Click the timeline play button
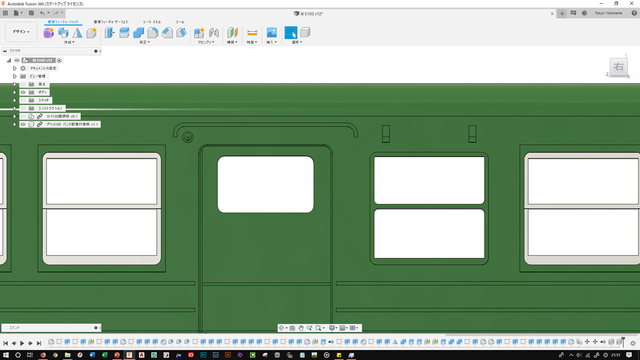 tap(22, 343)
